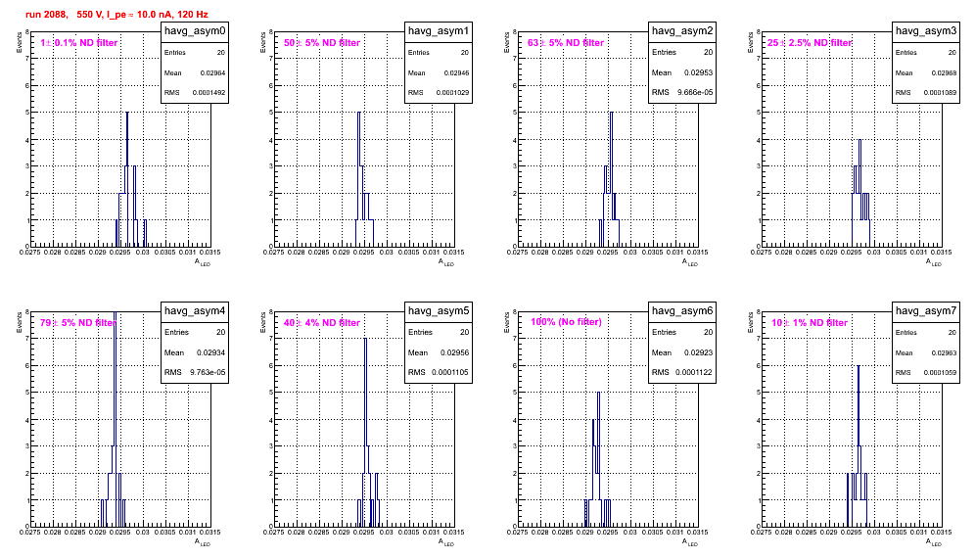This screenshot has height=560, width=975.
Task: Select the havg_asym2 stats box title
Action: point(682,31)
